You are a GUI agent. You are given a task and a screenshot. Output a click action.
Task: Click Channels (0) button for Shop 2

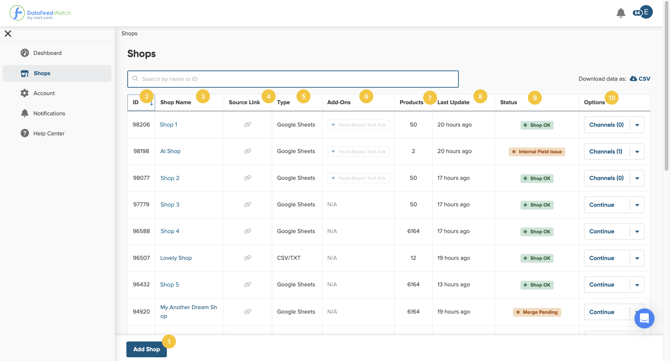point(606,178)
